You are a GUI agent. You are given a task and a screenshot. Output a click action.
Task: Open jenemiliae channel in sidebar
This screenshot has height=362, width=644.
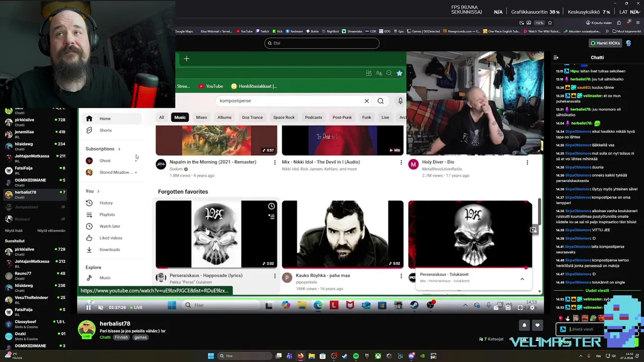(34, 134)
